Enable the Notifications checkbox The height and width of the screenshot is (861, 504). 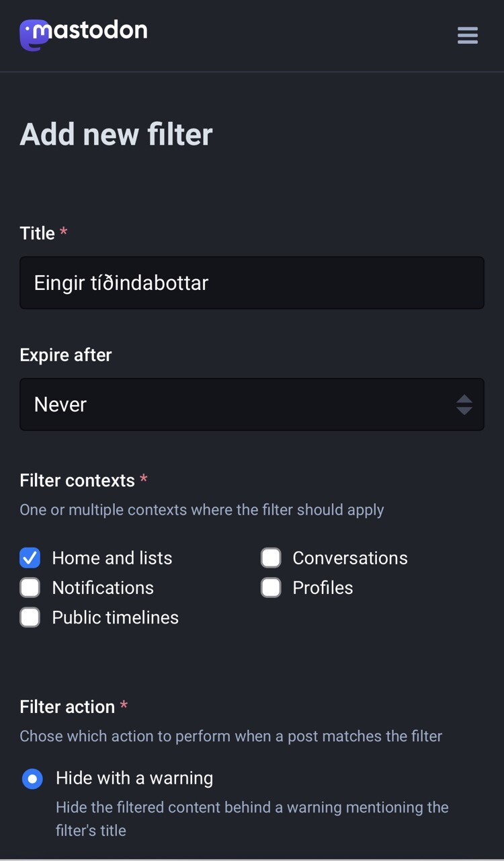click(30, 587)
